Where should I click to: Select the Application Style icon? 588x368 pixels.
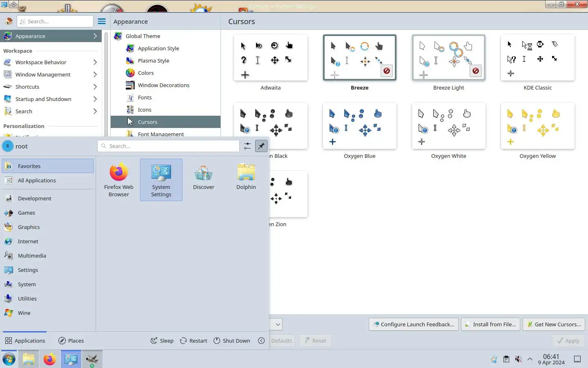(130, 48)
